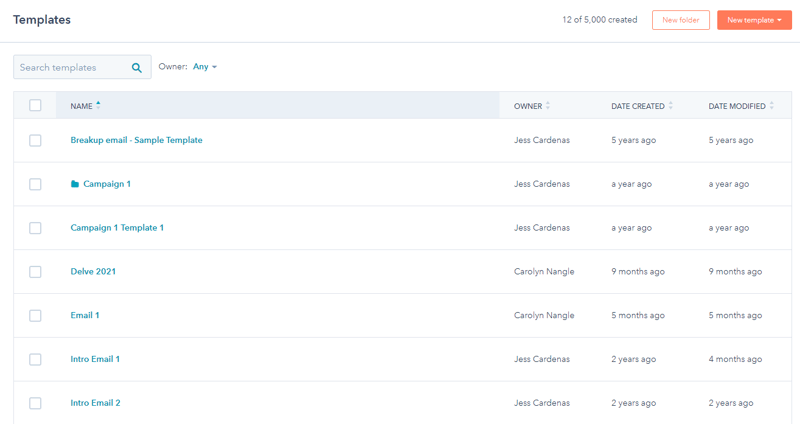This screenshot has width=800, height=424.
Task: Open the Email 1 template
Action: tap(85, 315)
